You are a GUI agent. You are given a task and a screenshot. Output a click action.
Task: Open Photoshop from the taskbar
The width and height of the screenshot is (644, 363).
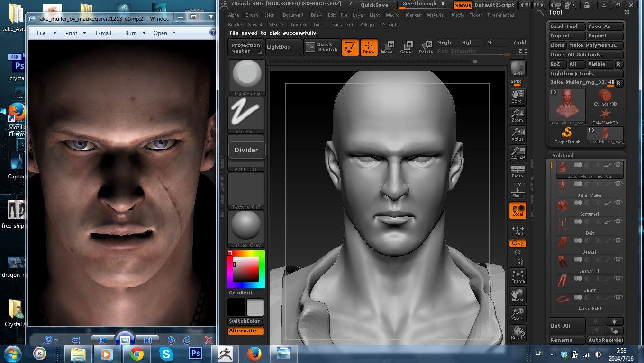pos(195,354)
